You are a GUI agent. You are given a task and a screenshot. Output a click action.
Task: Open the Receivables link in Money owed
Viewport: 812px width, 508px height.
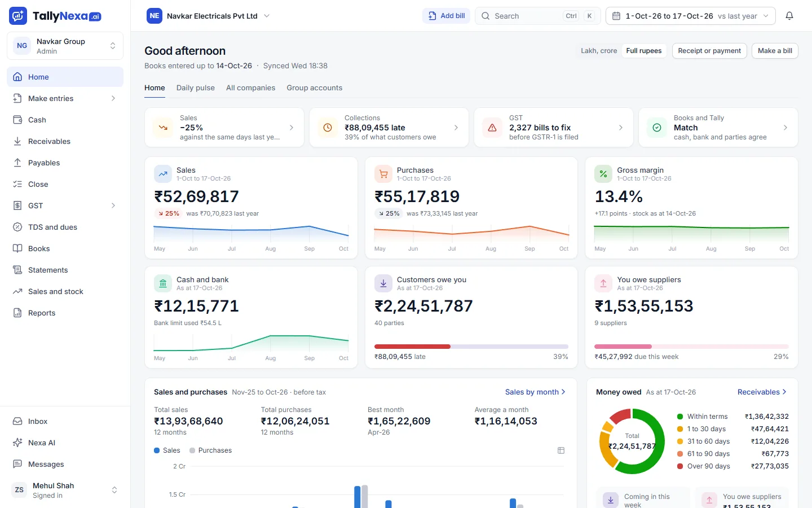[762, 392]
